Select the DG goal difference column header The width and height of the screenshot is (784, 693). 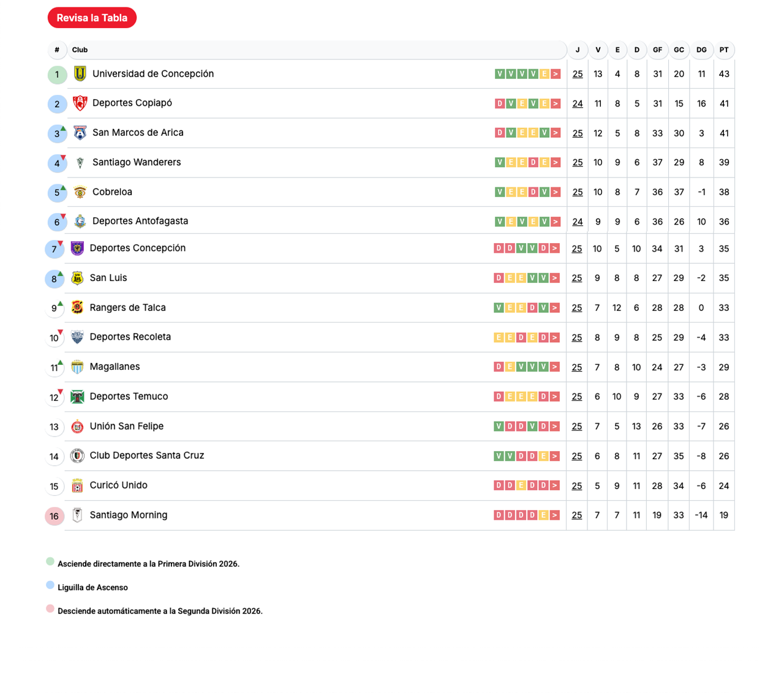tap(701, 50)
